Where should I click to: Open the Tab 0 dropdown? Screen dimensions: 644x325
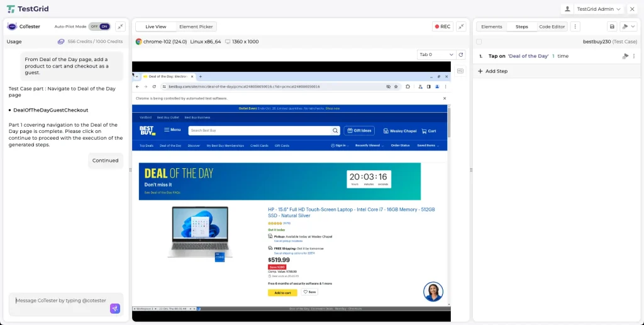coord(436,55)
